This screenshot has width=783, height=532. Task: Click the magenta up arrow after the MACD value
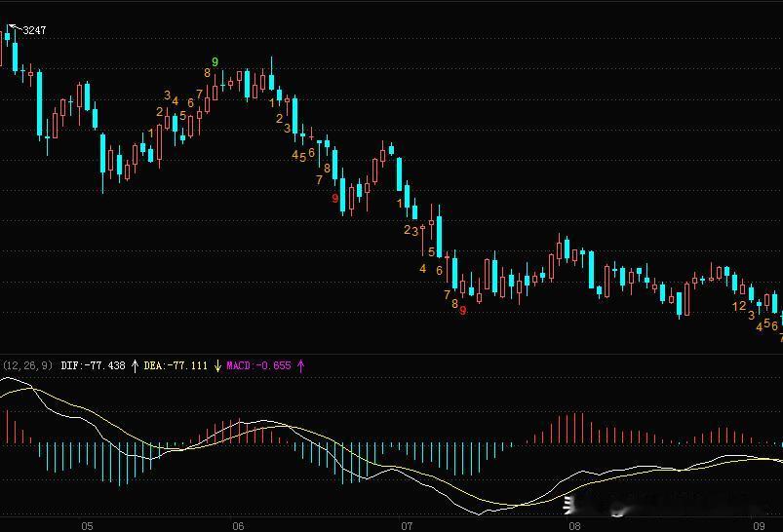300,365
